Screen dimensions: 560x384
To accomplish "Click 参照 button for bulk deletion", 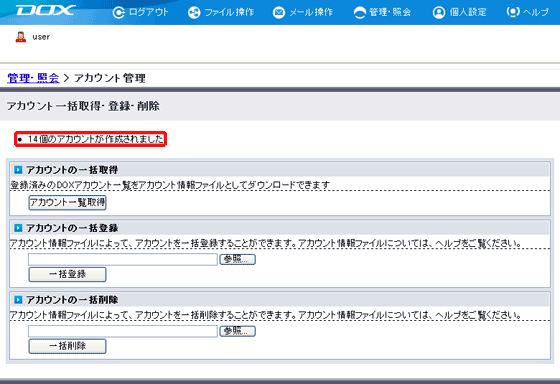I will coord(238,331).
